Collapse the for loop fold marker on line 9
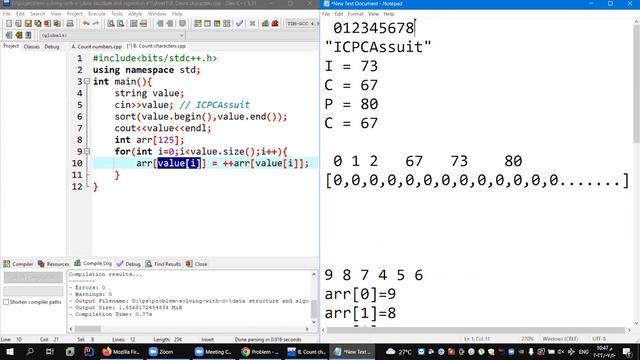The image size is (640, 360). coord(87,151)
